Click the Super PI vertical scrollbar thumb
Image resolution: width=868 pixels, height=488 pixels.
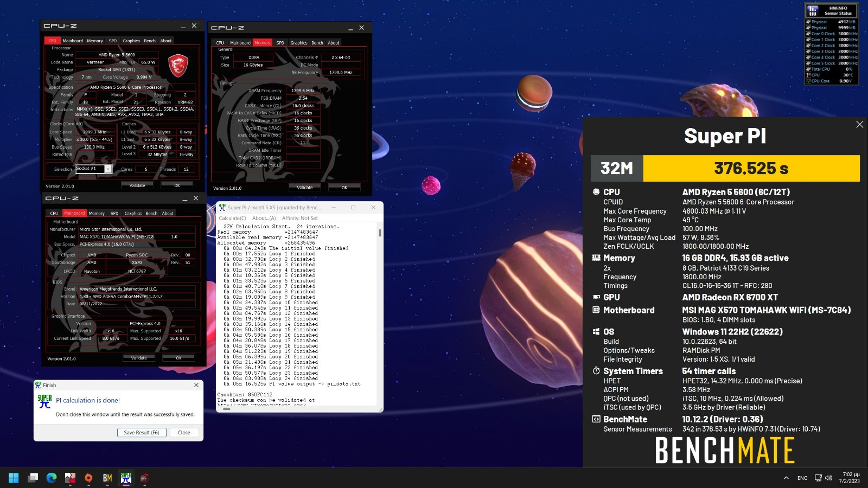[x=380, y=233]
